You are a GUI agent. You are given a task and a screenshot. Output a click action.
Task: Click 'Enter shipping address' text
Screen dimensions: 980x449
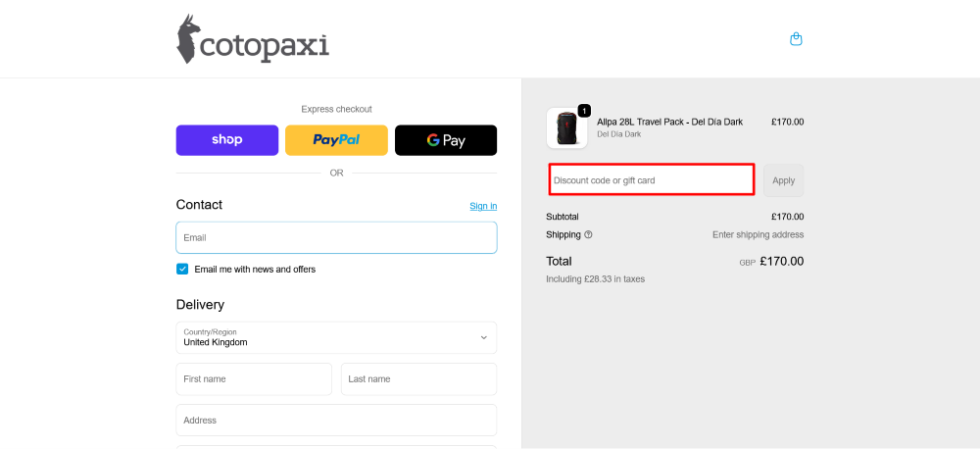[x=759, y=235]
